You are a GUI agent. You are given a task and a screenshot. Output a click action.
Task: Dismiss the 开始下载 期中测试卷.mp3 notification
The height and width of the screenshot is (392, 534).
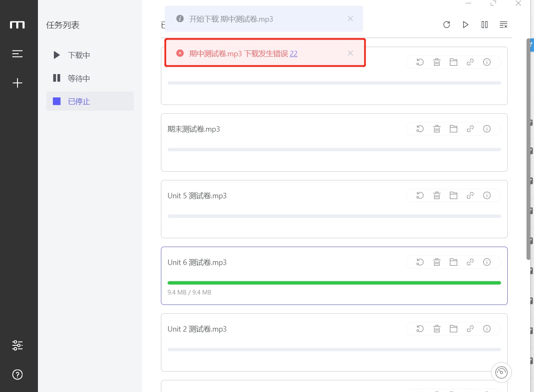(350, 19)
